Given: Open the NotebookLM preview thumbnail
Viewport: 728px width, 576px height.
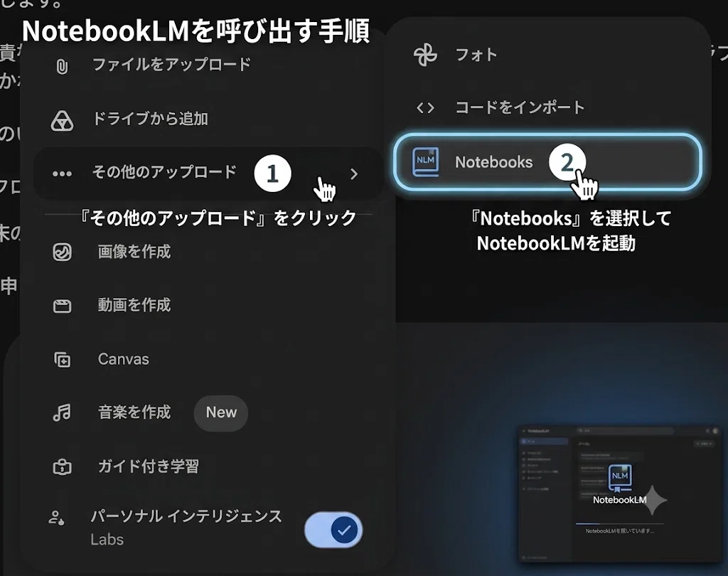Looking at the screenshot, I should coord(620,494).
